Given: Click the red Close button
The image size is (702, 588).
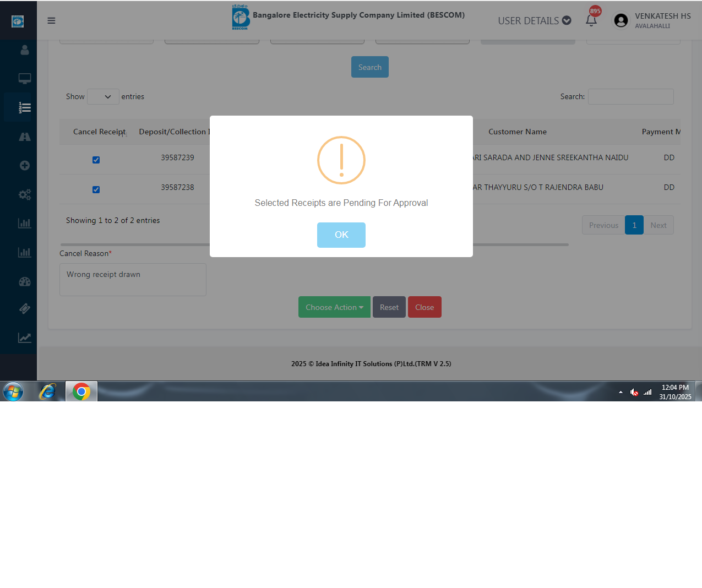Looking at the screenshot, I should (x=425, y=307).
